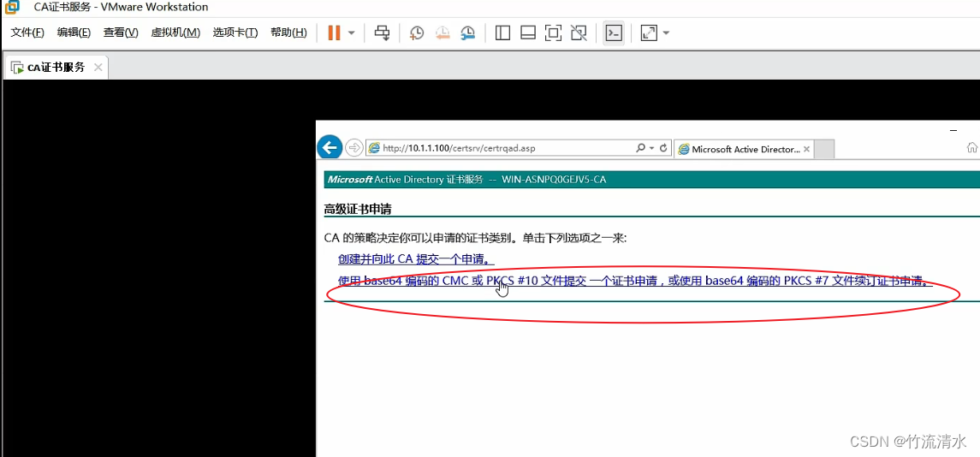Click the Send Ctrl+Alt+Del toolbar icon
Screen dimensions: 980x457
[x=382, y=33]
